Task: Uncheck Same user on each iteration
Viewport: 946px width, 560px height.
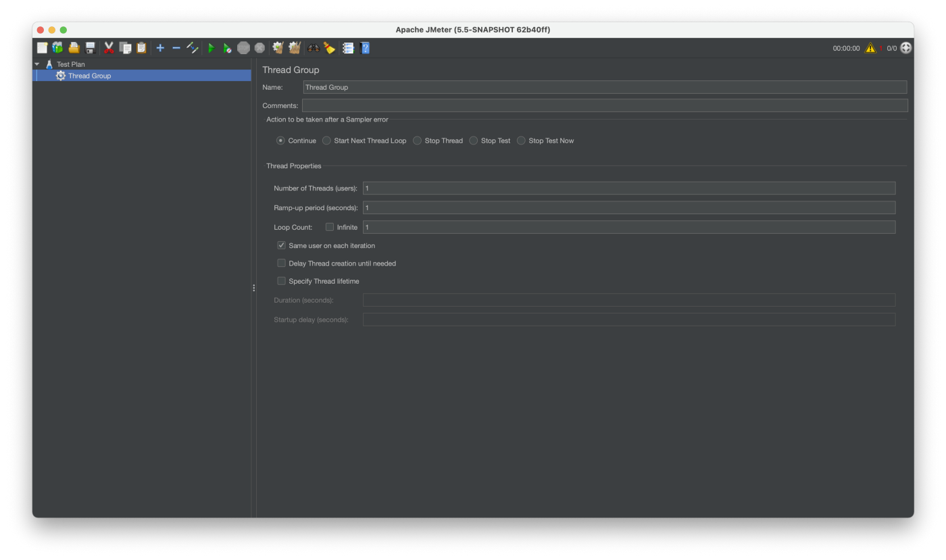Action: click(282, 245)
